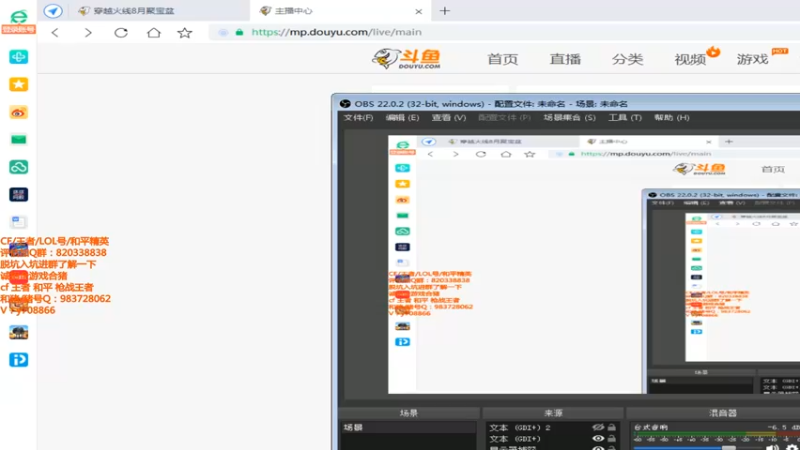Toggle the lock on 文本 (GDI+) source

612,438
